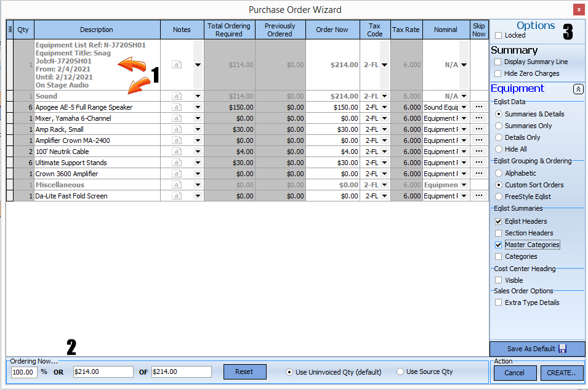This screenshot has width=588, height=390.
Task: Enable the Display Summary Line checkbox
Action: click(x=497, y=62)
